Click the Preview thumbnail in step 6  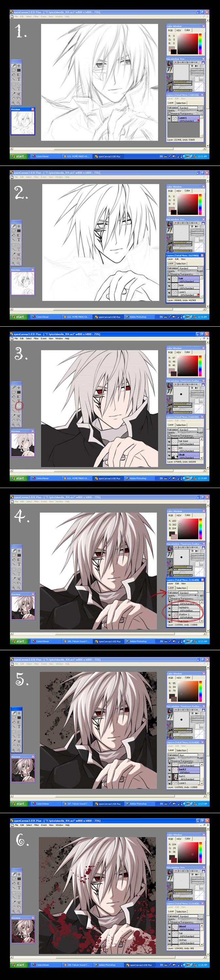[23, 931]
